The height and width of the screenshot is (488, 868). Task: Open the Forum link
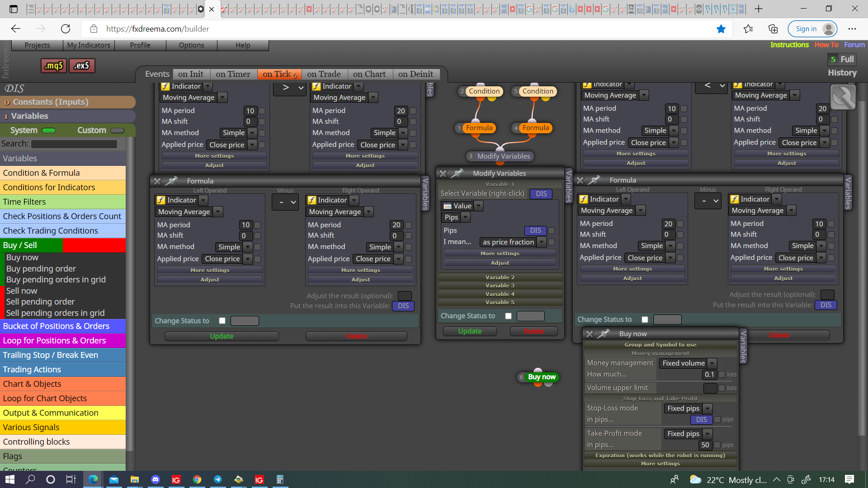[854, 45]
